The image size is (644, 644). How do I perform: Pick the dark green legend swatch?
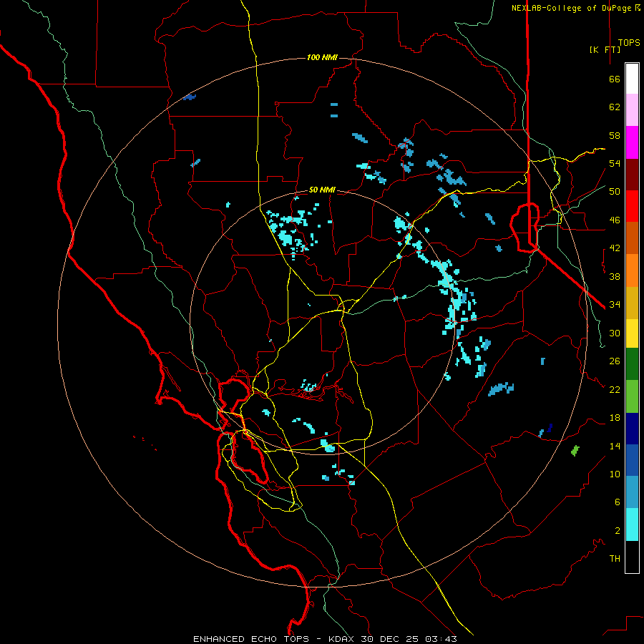point(632,364)
